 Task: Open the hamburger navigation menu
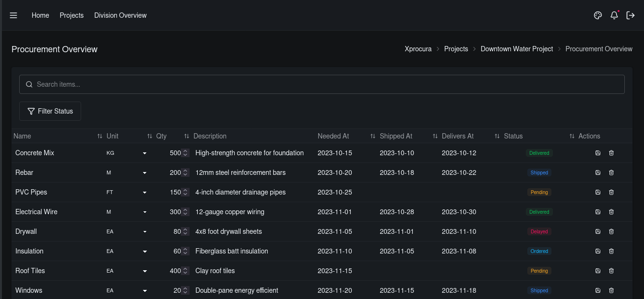pos(13,15)
